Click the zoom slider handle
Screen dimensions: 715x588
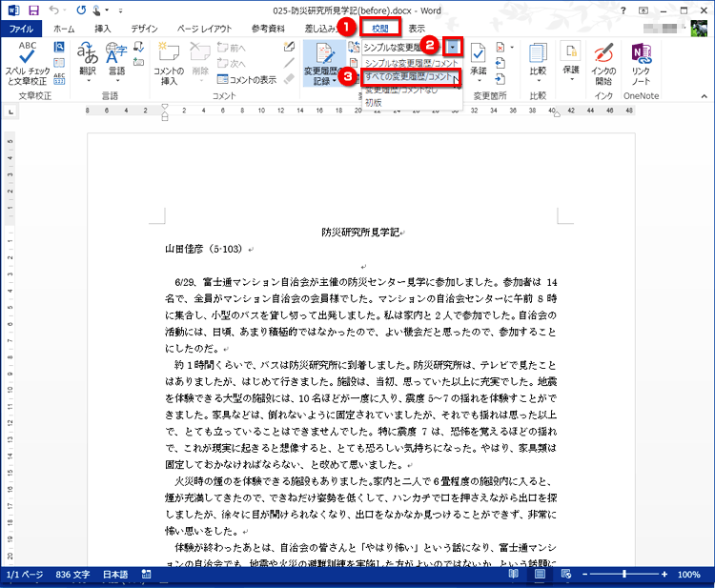coord(624,574)
